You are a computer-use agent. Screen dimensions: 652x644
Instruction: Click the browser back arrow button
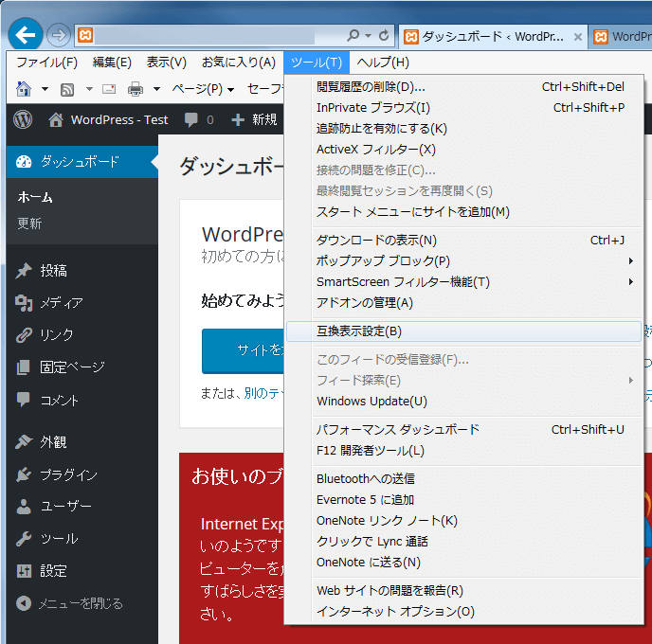(26, 35)
